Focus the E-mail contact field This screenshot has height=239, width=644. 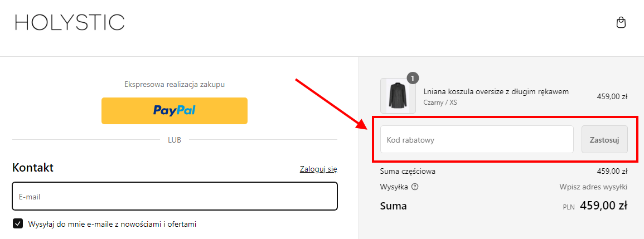pos(175,196)
